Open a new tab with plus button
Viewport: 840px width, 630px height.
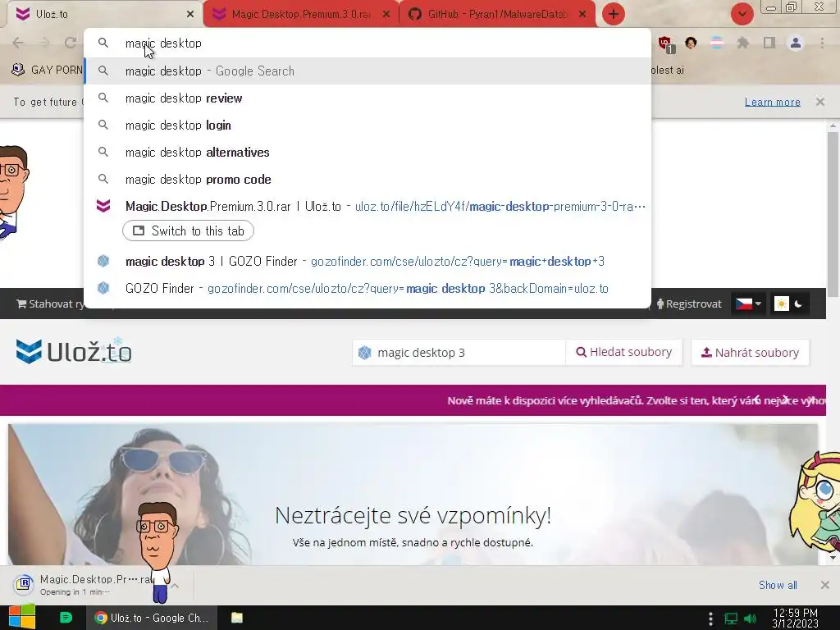tap(614, 14)
